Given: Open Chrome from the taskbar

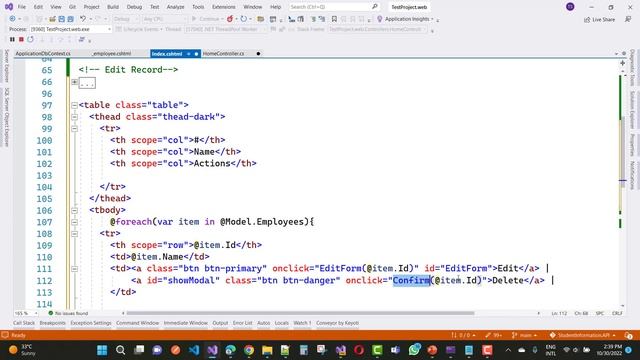Looking at the screenshot, I should [x=249, y=350].
